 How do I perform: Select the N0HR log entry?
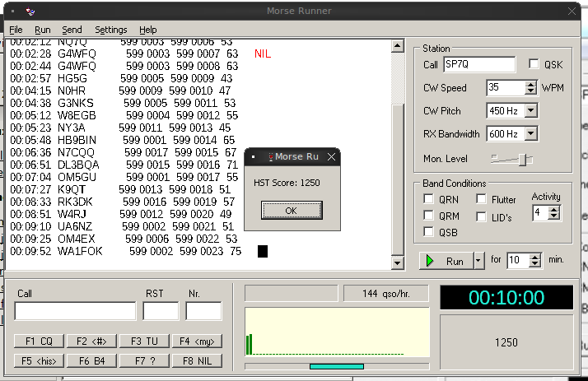click(120, 91)
